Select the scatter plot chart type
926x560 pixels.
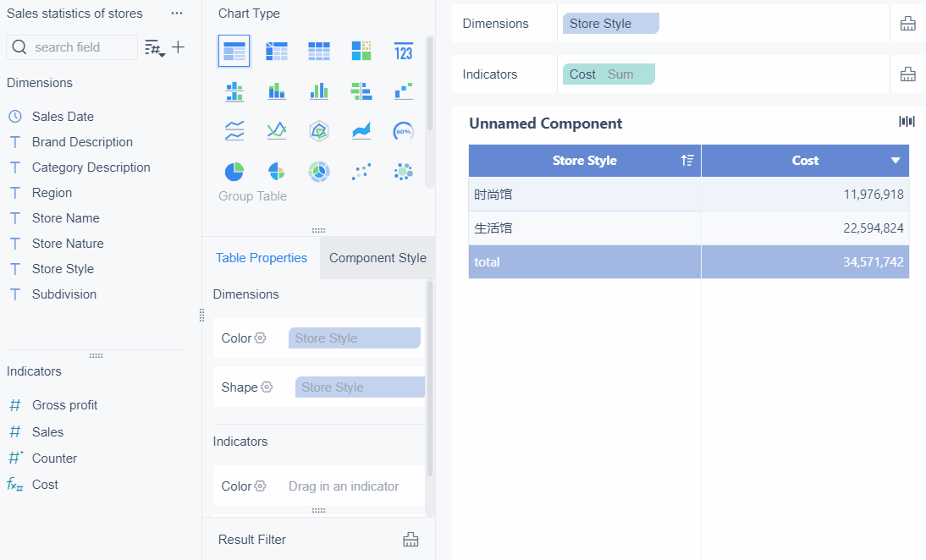pyautogui.click(x=361, y=172)
